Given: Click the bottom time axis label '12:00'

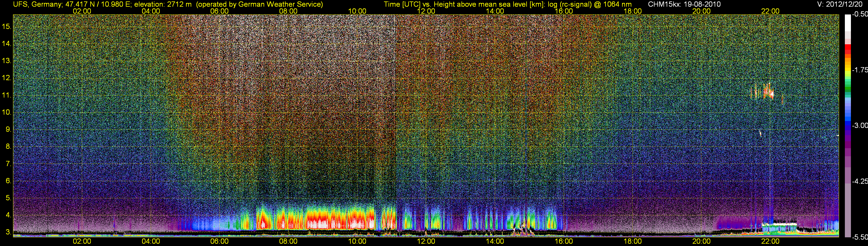Looking at the screenshot, I should tap(426, 241).
